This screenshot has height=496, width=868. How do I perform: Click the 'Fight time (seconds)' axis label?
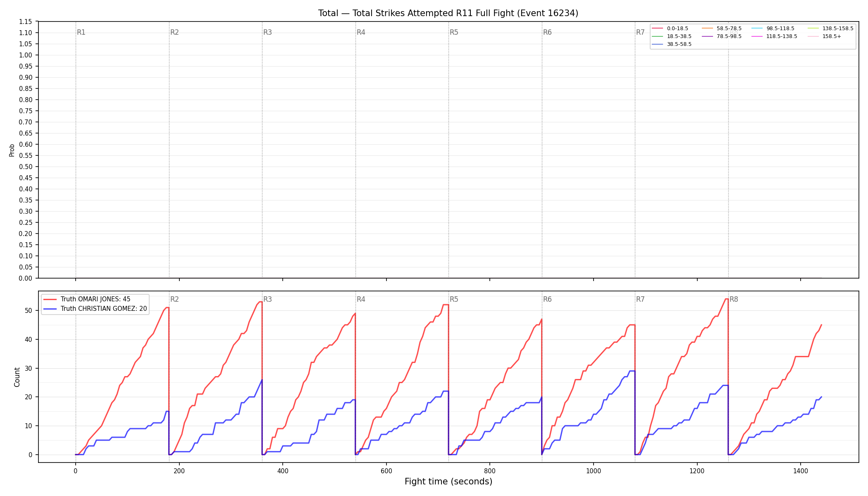(448, 482)
